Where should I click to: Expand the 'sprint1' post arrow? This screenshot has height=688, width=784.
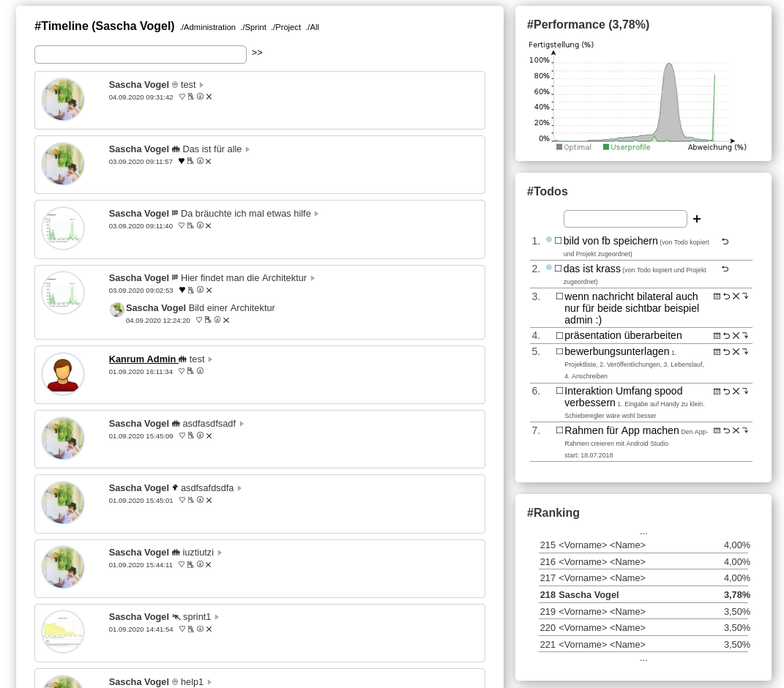pyautogui.click(x=217, y=617)
